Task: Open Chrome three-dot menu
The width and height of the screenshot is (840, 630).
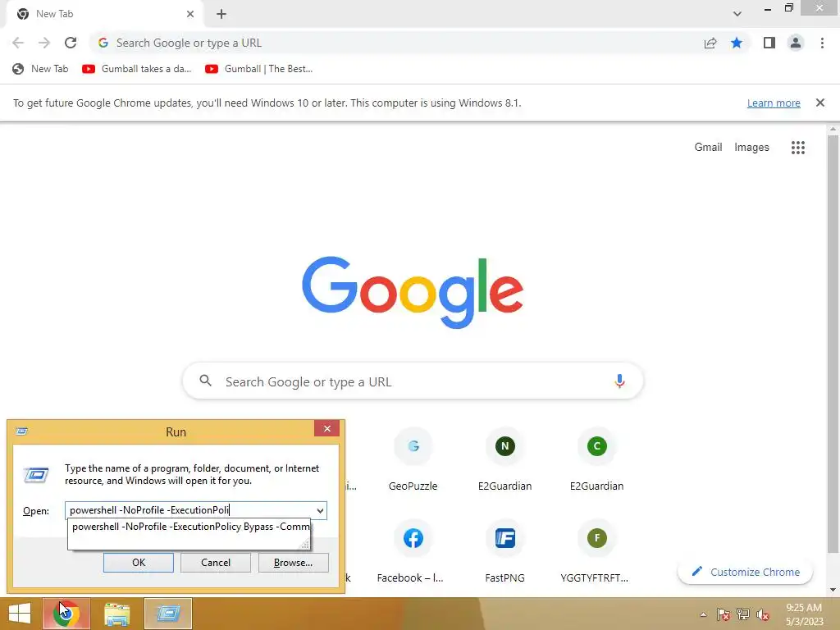Action: (x=822, y=43)
